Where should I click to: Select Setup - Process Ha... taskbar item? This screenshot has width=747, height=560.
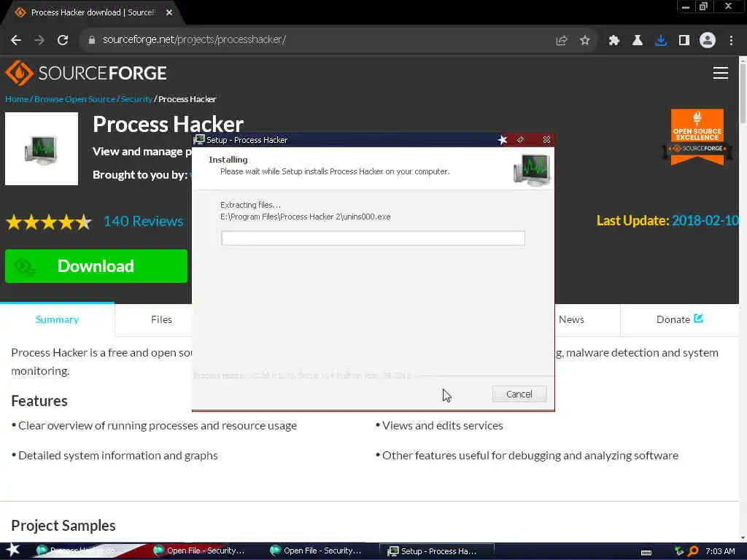436,551
